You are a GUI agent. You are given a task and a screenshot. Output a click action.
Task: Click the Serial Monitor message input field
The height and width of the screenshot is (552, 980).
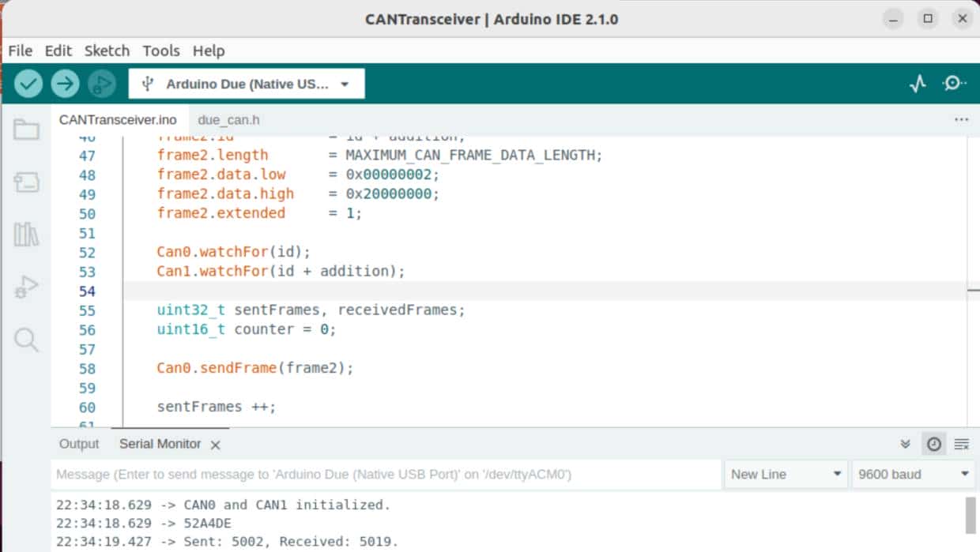click(379, 474)
